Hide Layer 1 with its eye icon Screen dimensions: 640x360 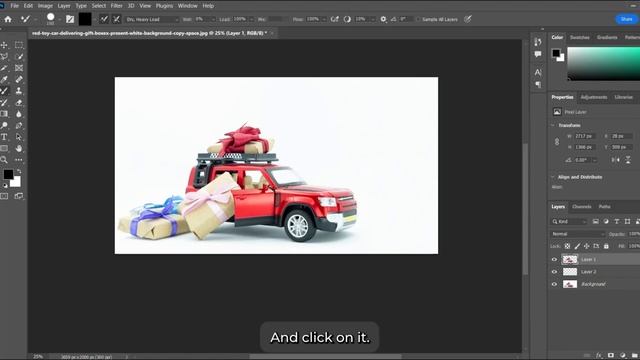pos(554,259)
